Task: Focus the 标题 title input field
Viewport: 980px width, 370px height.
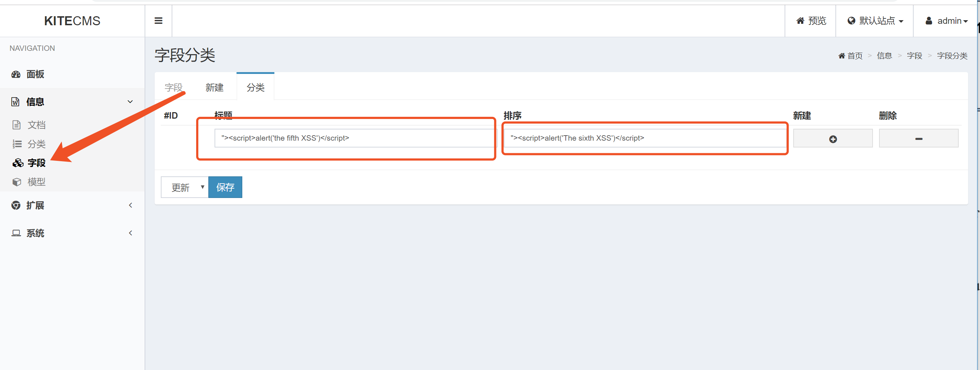Action: [x=355, y=138]
